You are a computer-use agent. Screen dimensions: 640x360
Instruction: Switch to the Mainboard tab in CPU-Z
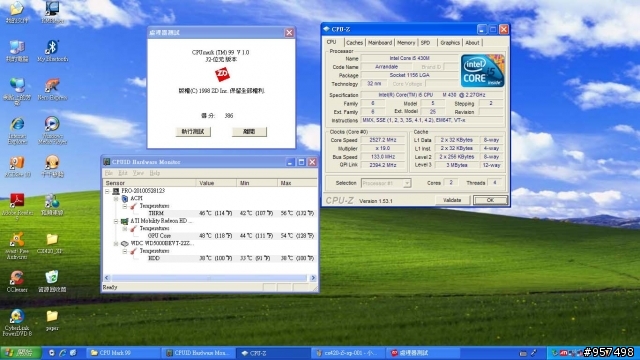coord(380,43)
